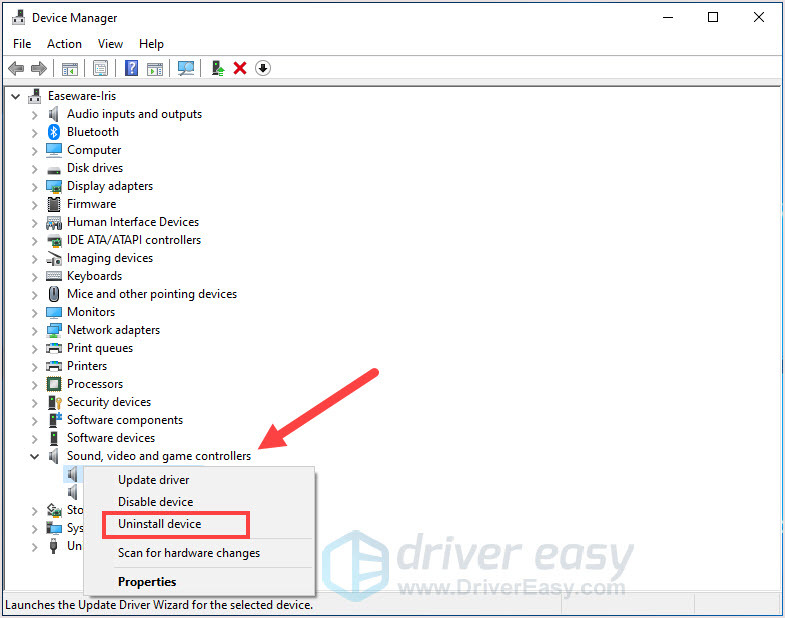Viewport: 785px width, 618px height.
Task: Click the Properties toolbar icon
Action: pyautogui.click(x=100, y=68)
